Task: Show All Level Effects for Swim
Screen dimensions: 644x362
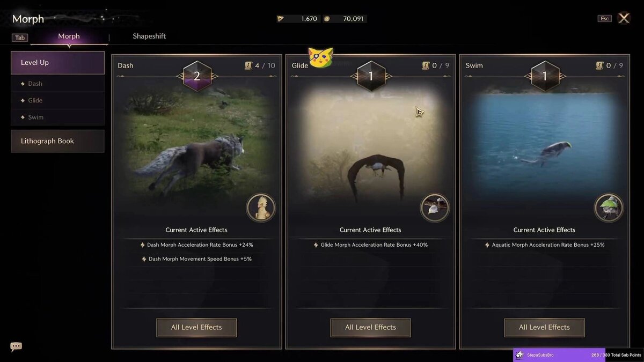Action: tap(544, 327)
